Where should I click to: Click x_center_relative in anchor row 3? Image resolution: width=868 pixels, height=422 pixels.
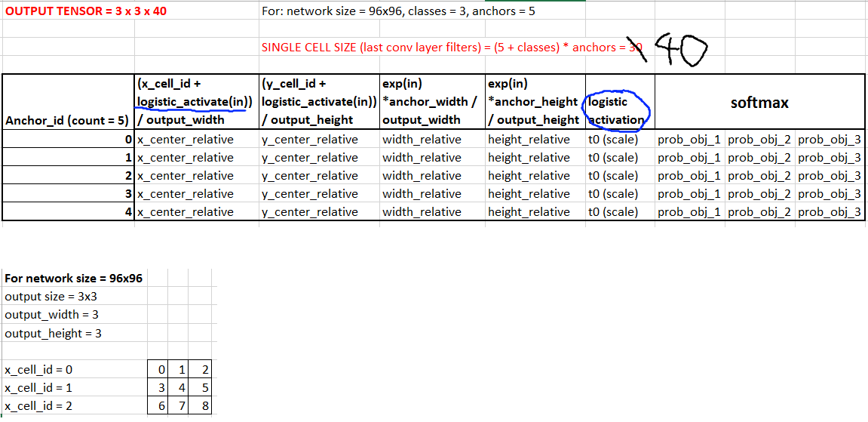click(197, 194)
